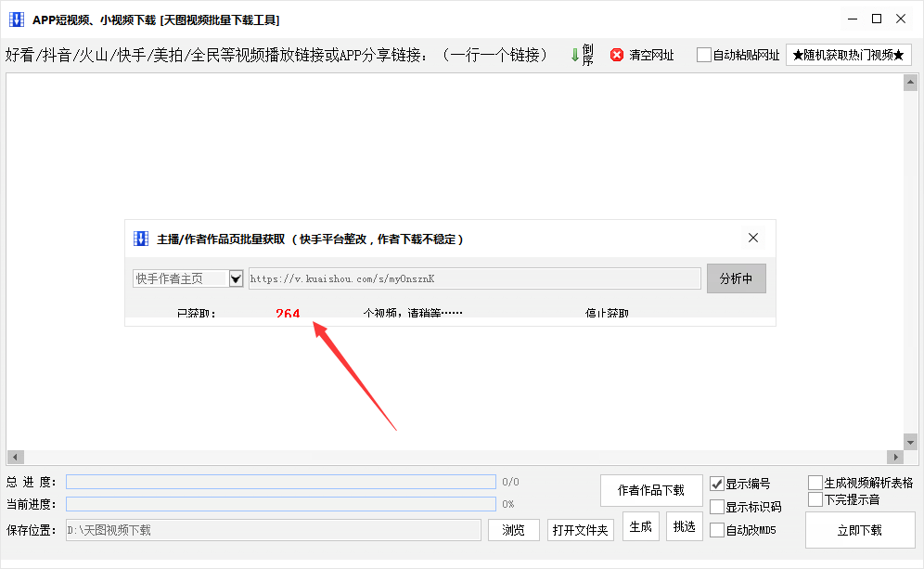Open the 快手作者主页 platform dropdown arrow

(x=236, y=278)
